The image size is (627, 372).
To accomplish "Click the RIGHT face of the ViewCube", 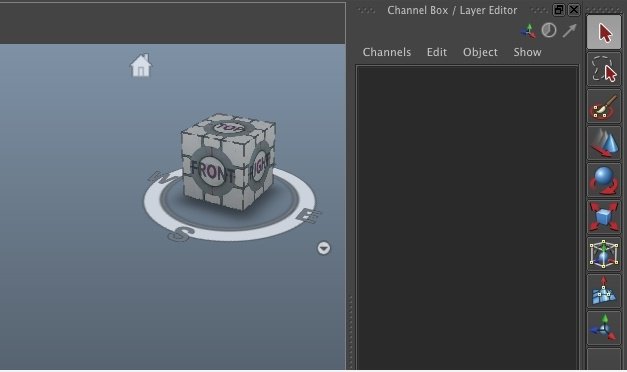I will click(260, 165).
